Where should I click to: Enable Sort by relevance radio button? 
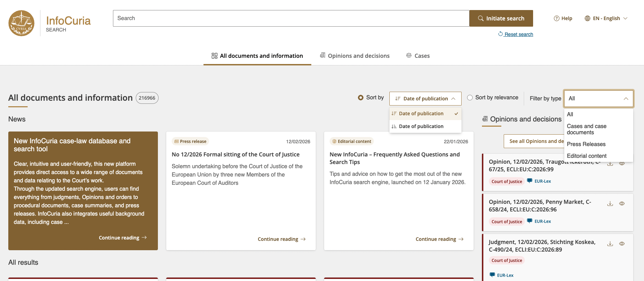(x=470, y=98)
